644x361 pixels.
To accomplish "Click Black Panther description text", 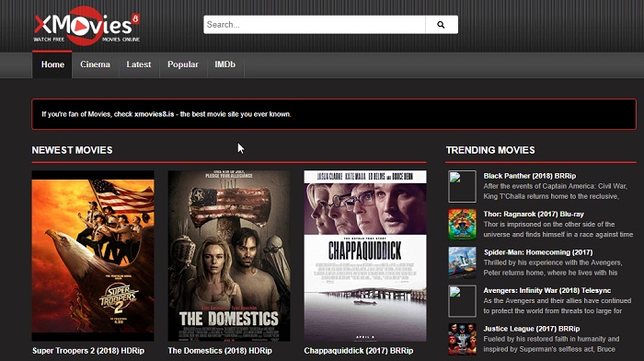I will [556, 192].
